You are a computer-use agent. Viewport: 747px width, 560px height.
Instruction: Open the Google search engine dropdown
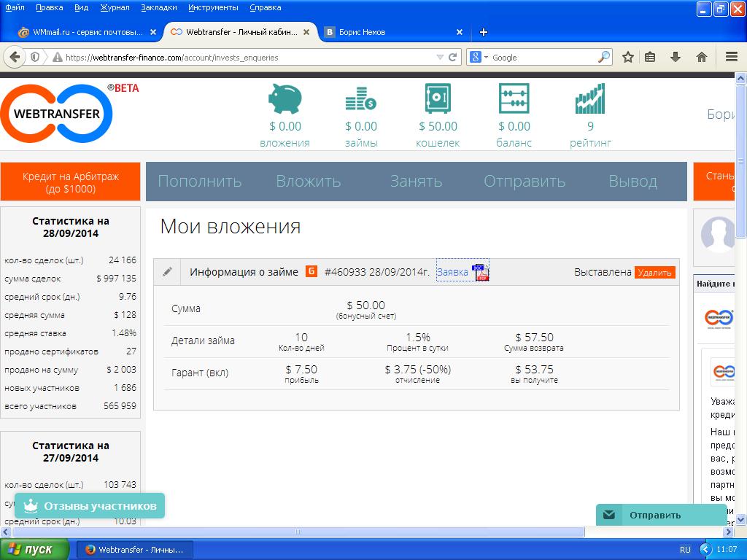click(487, 57)
